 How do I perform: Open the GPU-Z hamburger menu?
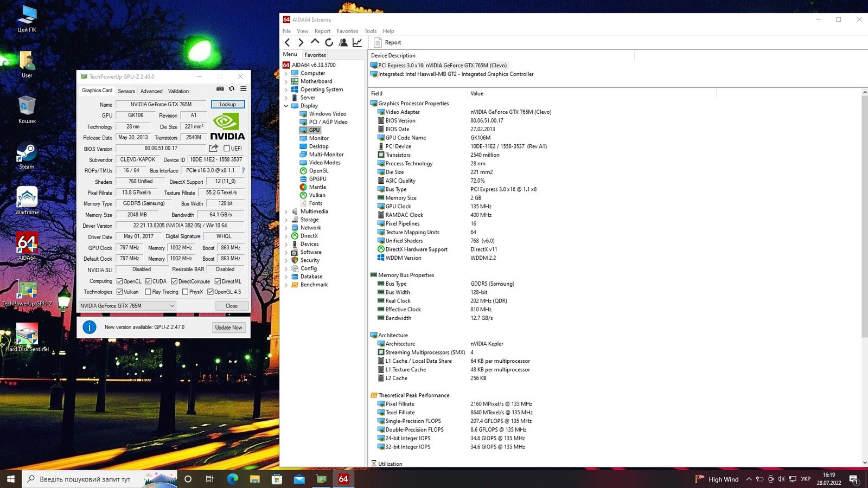tap(244, 89)
